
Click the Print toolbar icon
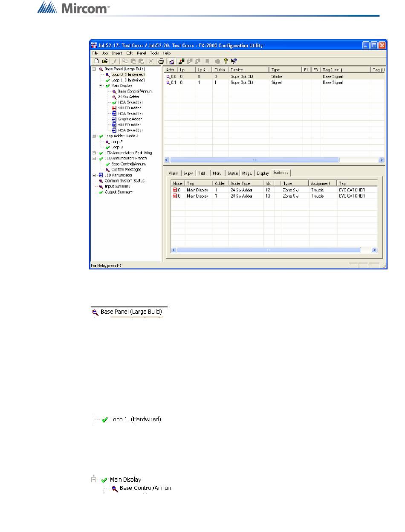click(x=161, y=61)
